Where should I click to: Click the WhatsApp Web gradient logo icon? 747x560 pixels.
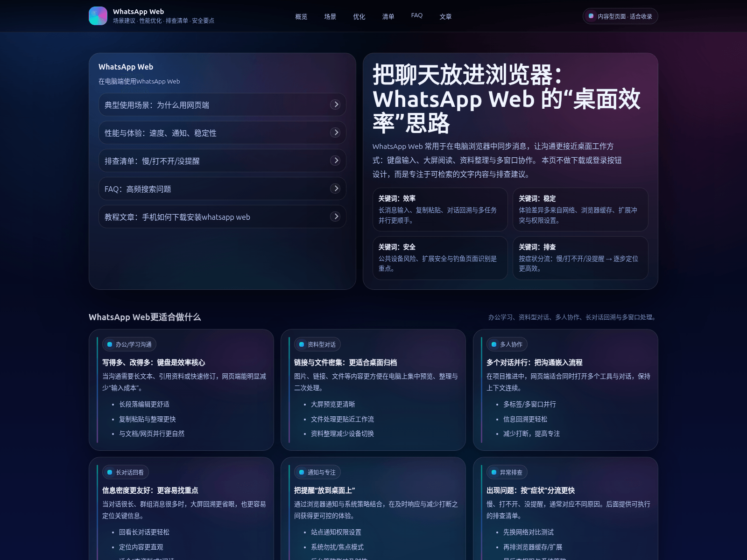click(98, 16)
